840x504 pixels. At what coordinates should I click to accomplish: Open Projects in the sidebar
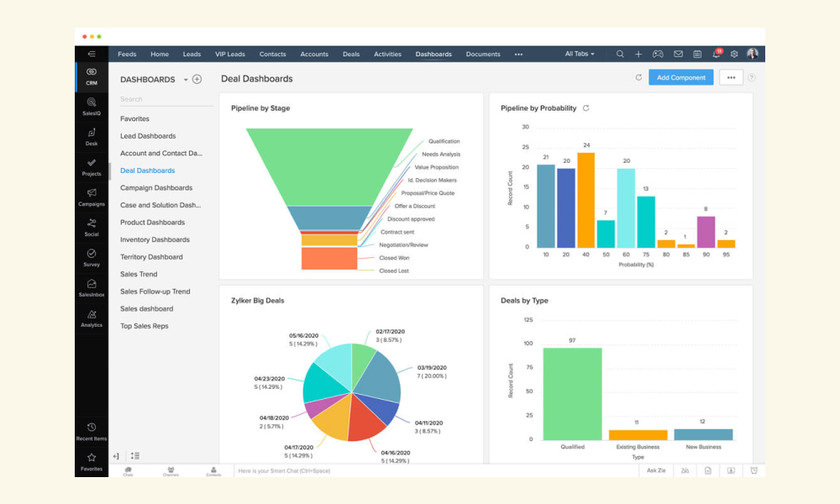(x=92, y=167)
